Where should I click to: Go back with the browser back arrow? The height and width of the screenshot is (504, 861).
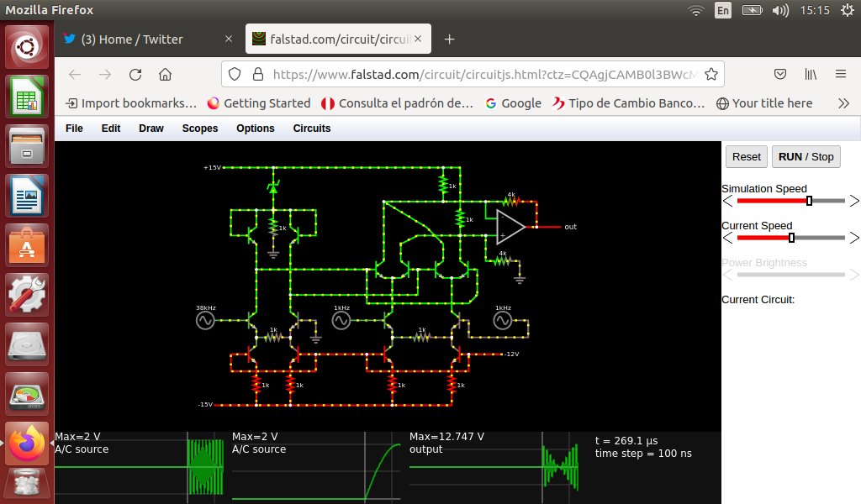click(x=75, y=75)
